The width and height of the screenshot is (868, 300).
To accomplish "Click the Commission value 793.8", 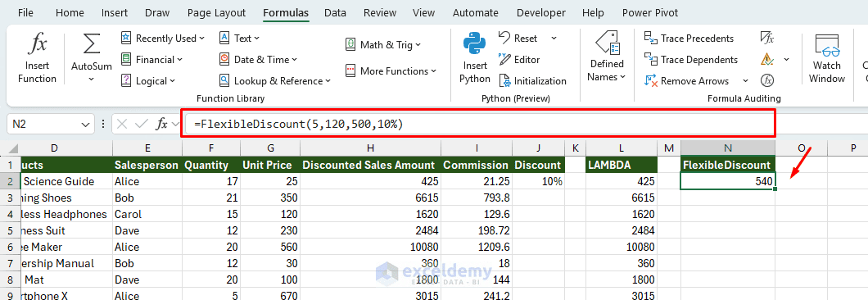I will [477, 198].
